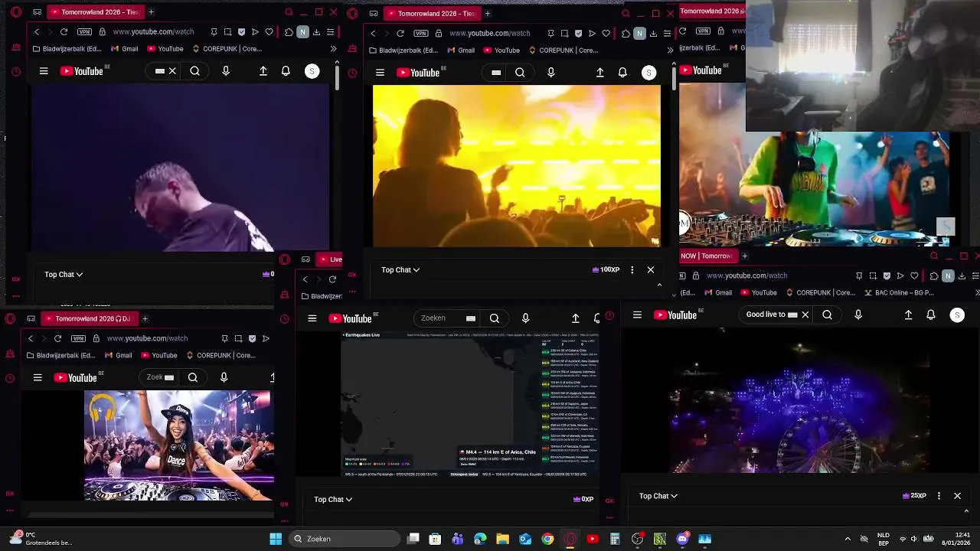Open YouTube guide menu in Earthquakes Live window

click(x=312, y=318)
